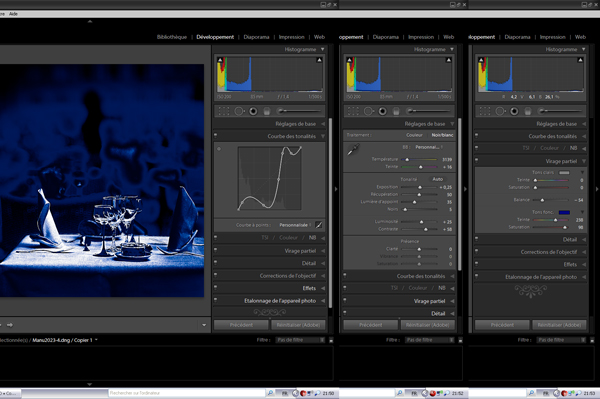Click the blue-toned table photo preview
Screen dimensions: 600x399
(x=102, y=180)
